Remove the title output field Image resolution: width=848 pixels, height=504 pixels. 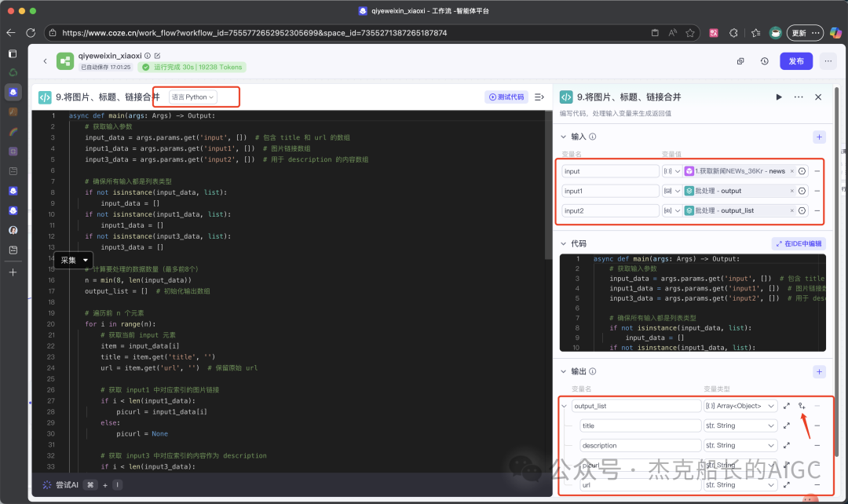pos(817,426)
